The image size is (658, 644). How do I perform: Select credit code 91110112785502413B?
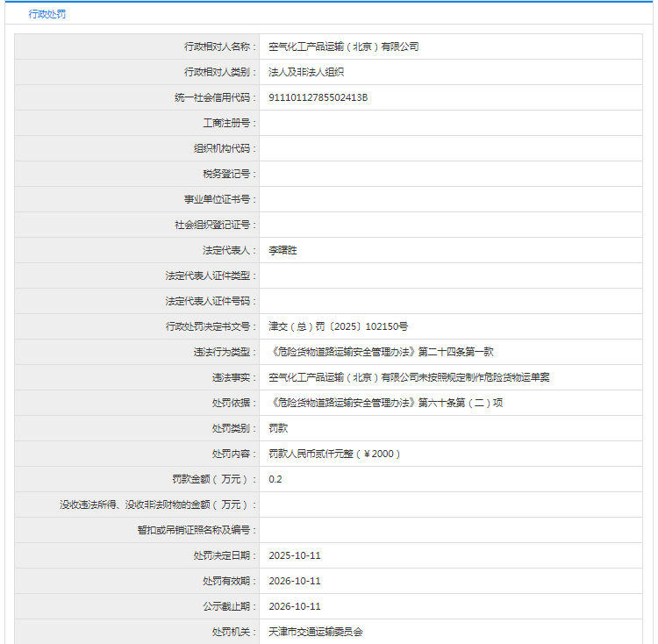pyautogui.click(x=318, y=97)
